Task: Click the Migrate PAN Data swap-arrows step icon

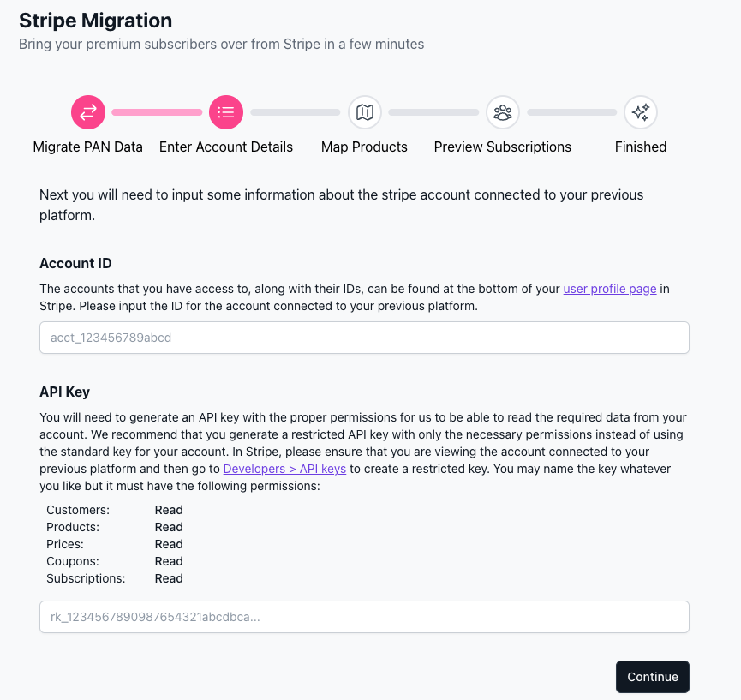Action: [88, 112]
